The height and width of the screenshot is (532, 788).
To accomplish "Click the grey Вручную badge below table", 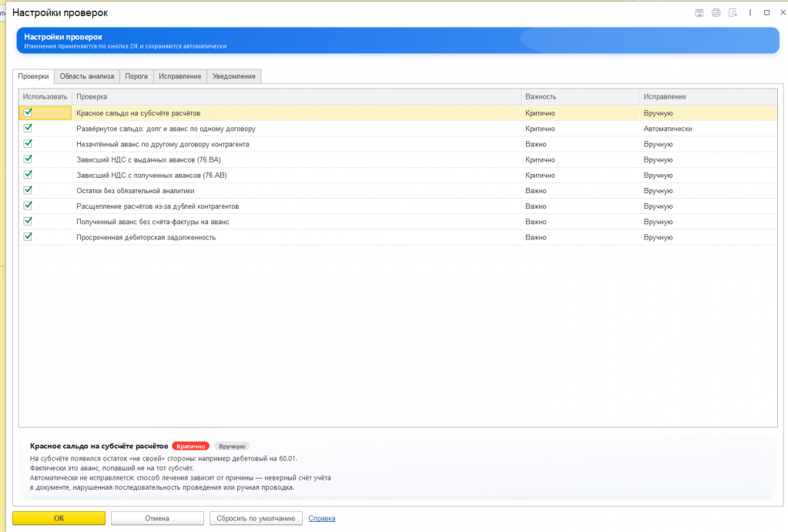I will click(232, 446).
